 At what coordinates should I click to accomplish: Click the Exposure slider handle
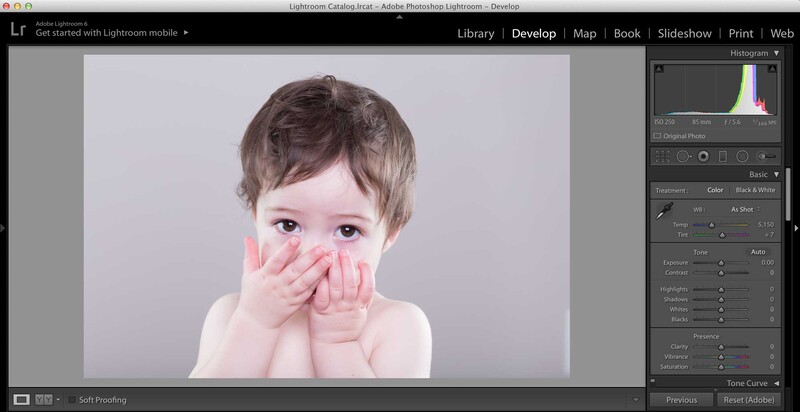(721, 263)
